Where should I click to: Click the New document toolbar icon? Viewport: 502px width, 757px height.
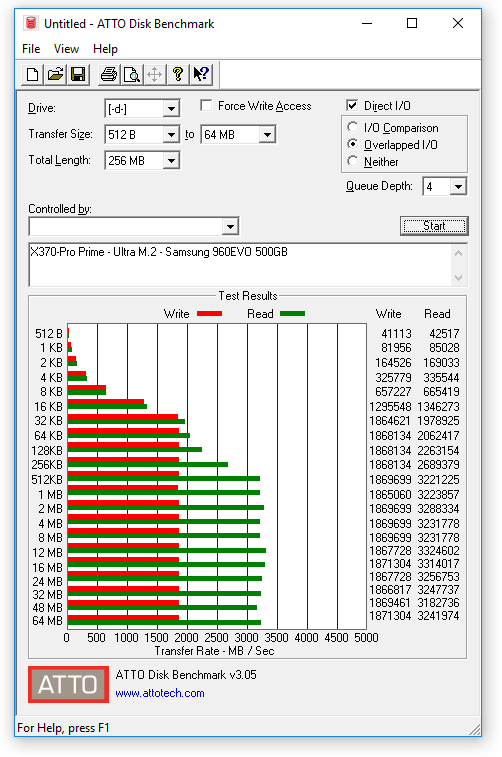pos(32,74)
